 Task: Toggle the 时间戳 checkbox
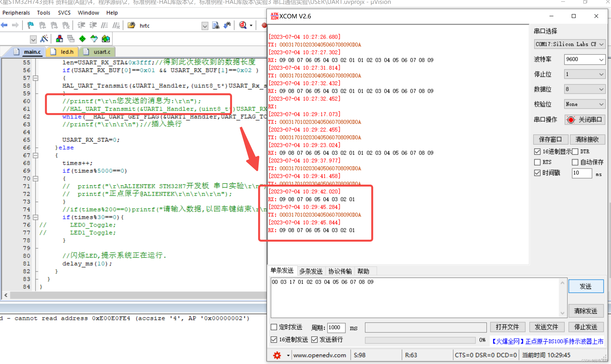(x=537, y=173)
